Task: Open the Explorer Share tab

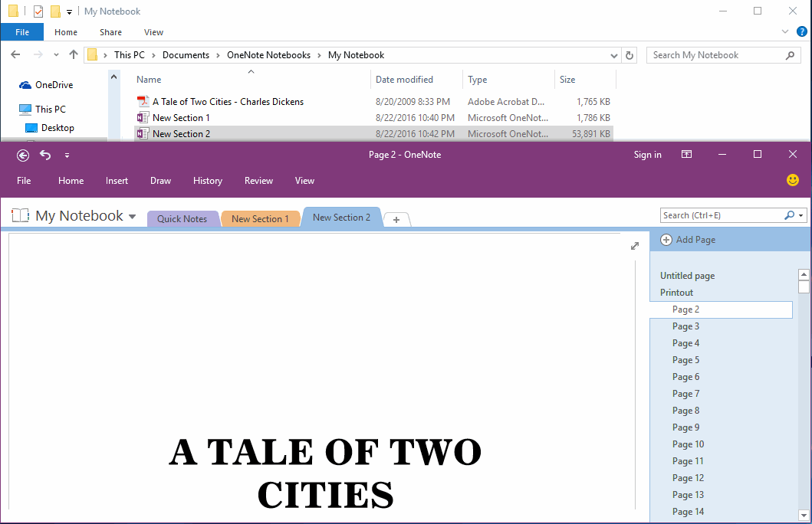Action: 111,32
